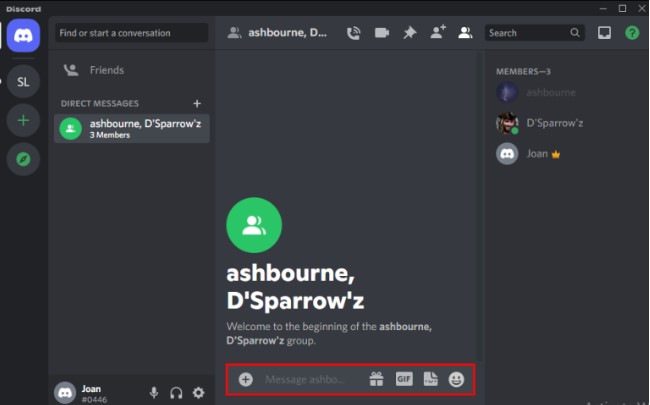Create a new DM with plus icon
The image size is (650, 405).
(197, 103)
